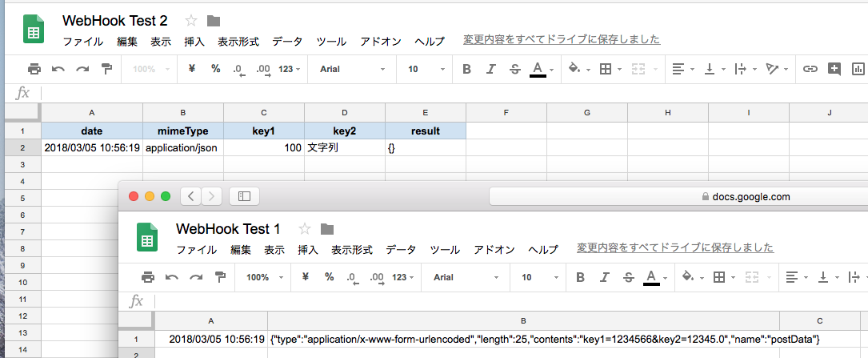Click print icon in WebHook Test 2 toolbar
The width and height of the screenshot is (868, 358).
tap(34, 69)
